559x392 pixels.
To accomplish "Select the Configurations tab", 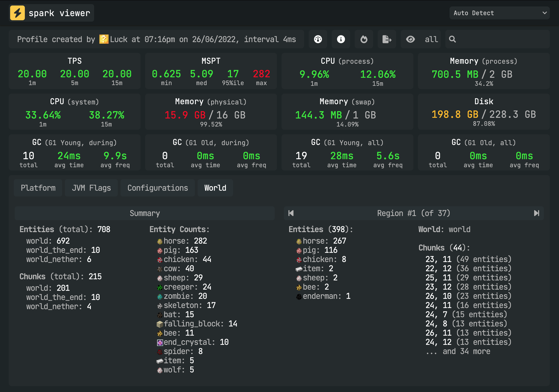I will tap(158, 187).
